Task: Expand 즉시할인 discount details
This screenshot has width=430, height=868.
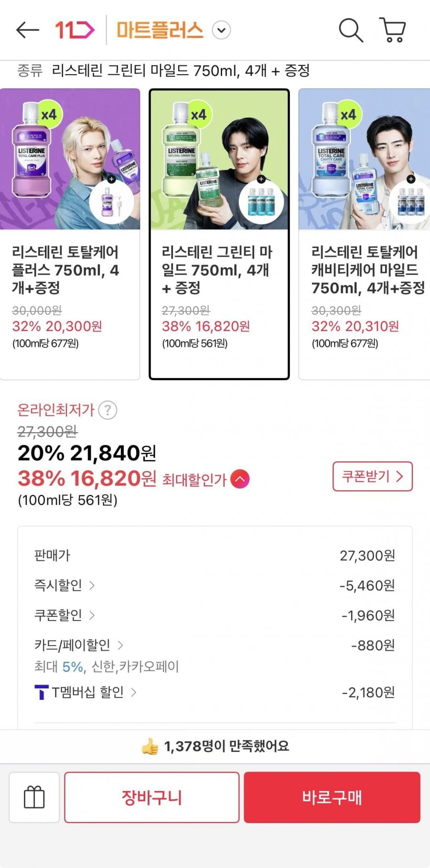Action: pyautogui.click(x=64, y=585)
